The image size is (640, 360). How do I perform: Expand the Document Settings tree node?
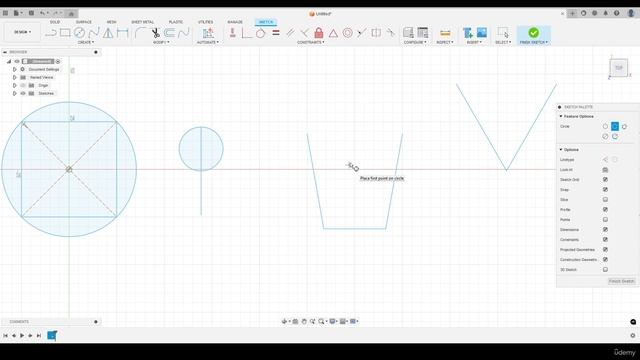(15, 69)
